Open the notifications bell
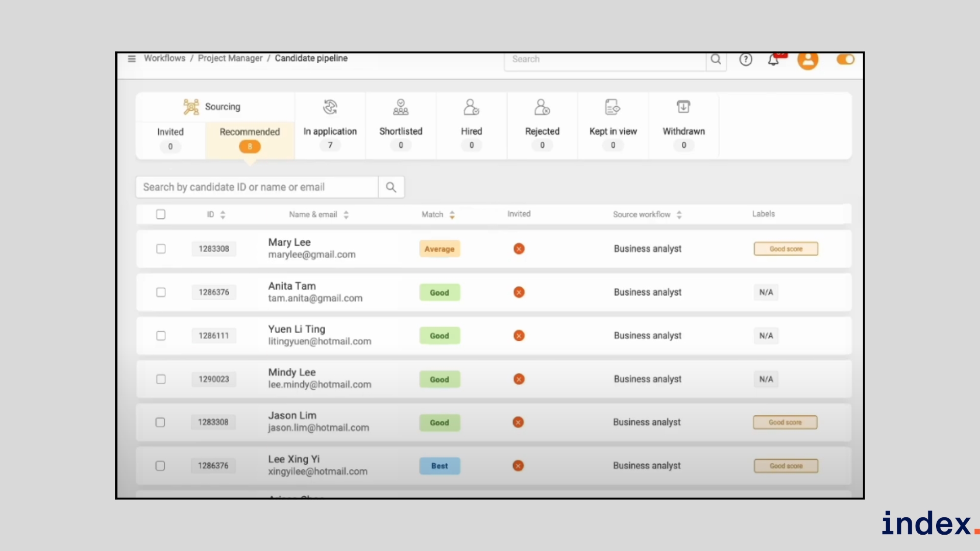 tap(773, 60)
